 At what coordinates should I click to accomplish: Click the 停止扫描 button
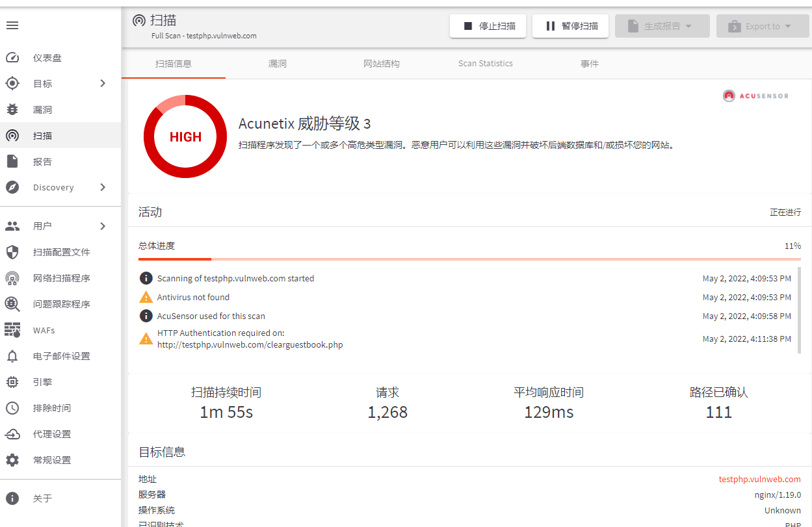488,26
